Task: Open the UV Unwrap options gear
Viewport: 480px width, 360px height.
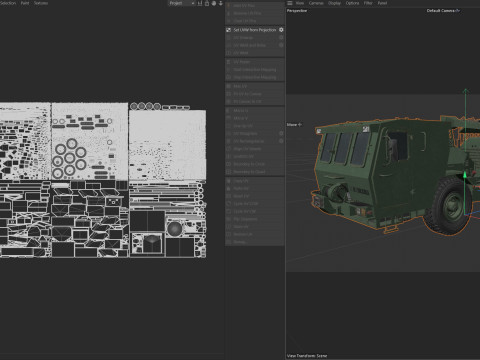Action: click(x=281, y=38)
